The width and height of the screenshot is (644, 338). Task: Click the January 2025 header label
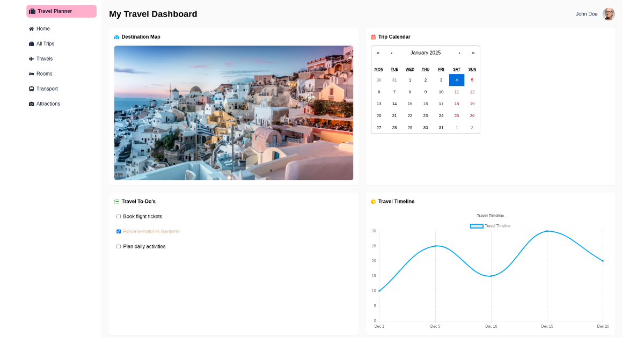426,53
